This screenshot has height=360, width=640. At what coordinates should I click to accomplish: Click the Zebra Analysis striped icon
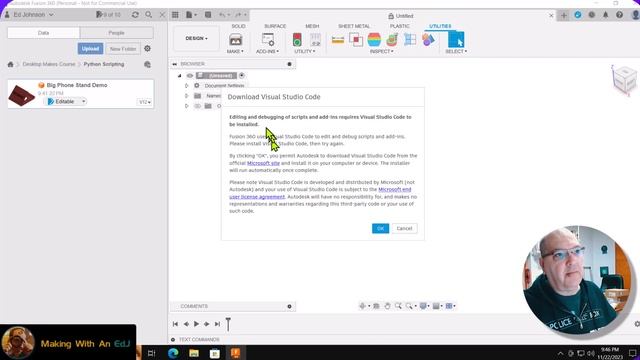tap(374, 40)
